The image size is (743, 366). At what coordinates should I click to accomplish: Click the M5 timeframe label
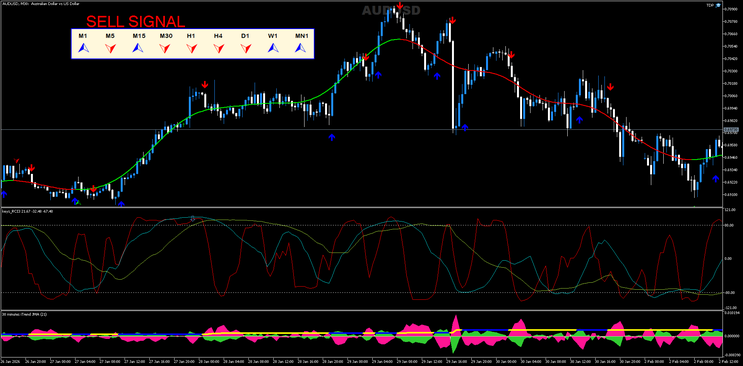(110, 36)
